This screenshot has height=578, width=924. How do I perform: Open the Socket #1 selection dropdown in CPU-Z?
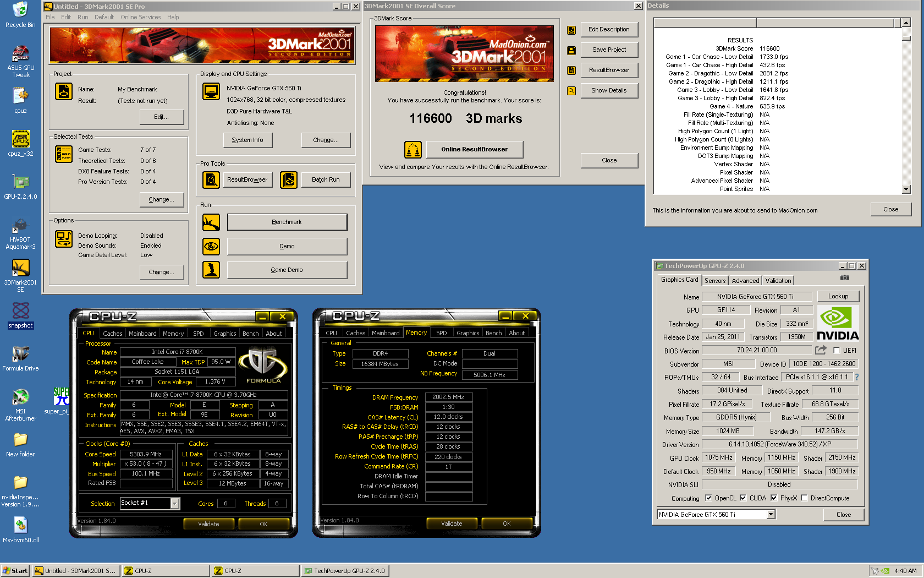tap(175, 503)
